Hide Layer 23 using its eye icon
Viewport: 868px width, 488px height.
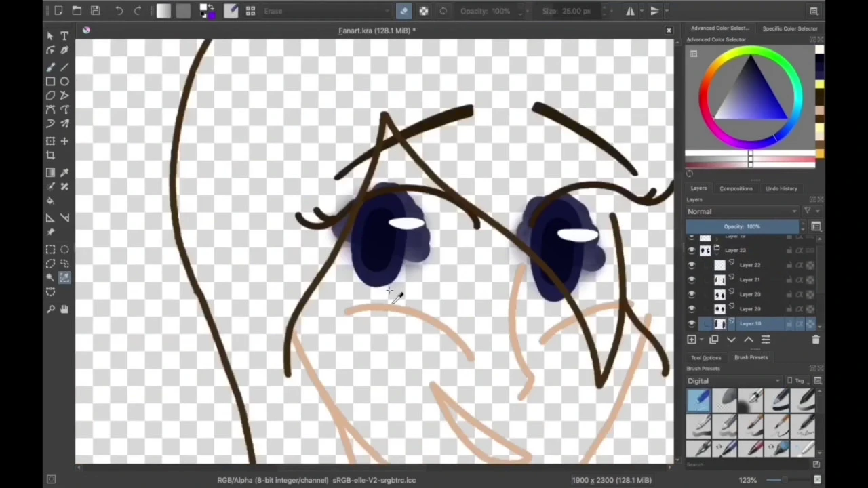691,250
